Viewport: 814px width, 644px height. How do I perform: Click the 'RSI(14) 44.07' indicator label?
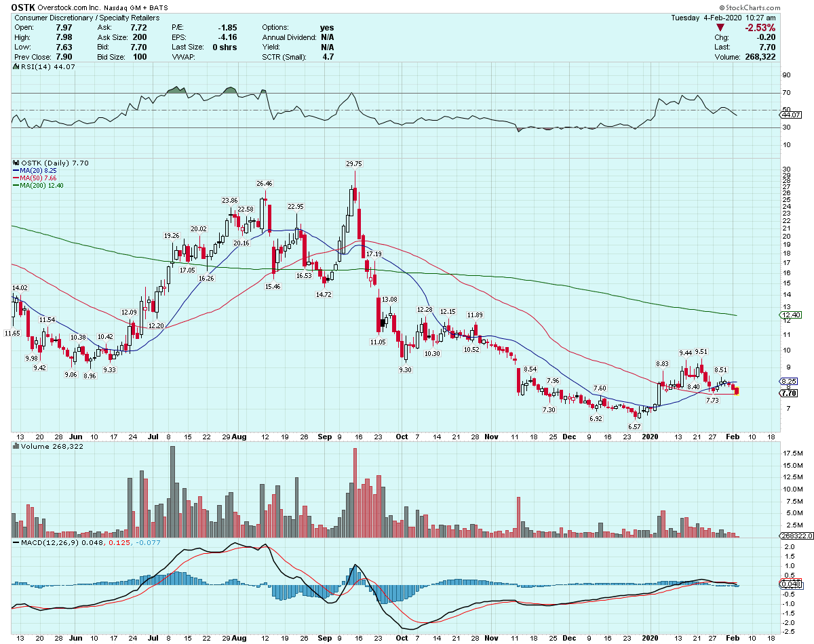pos(47,67)
